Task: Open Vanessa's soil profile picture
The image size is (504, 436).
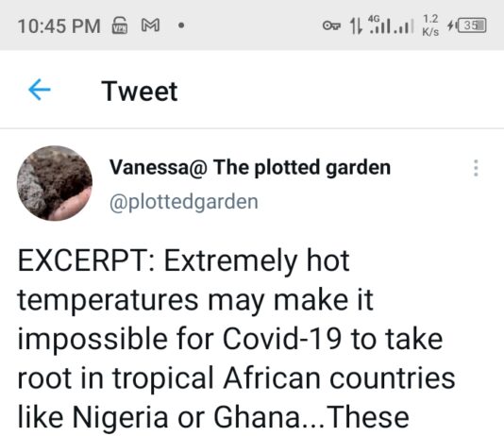Action: pyautogui.click(x=55, y=183)
